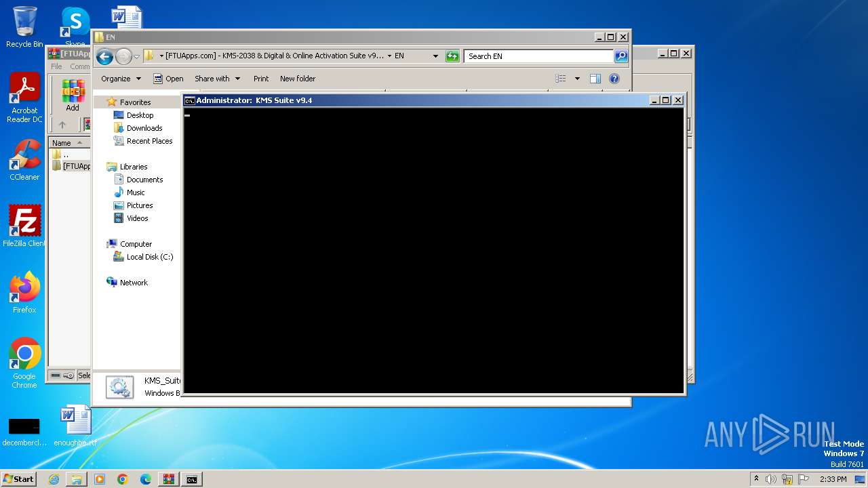Image resolution: width=868 pixels, height=488 pixels.
Task: Open Recent Places in the navigation pane
Action: point(149,141)
